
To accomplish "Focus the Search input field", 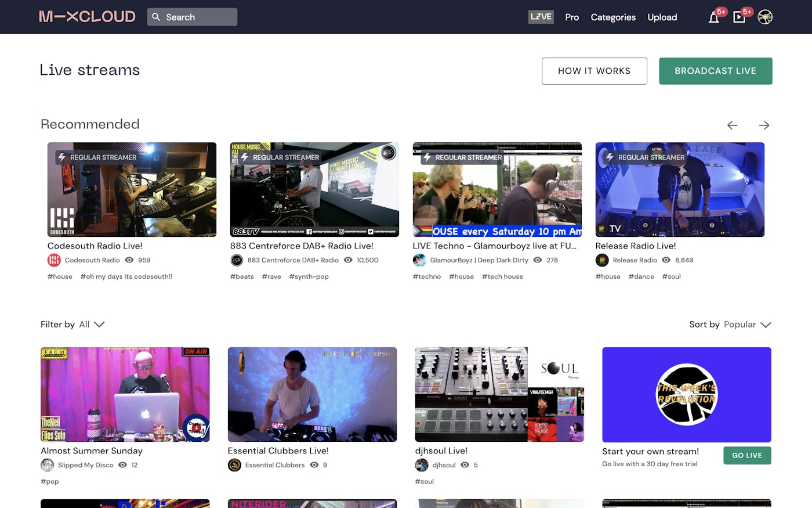I will [x=192, y=17].
